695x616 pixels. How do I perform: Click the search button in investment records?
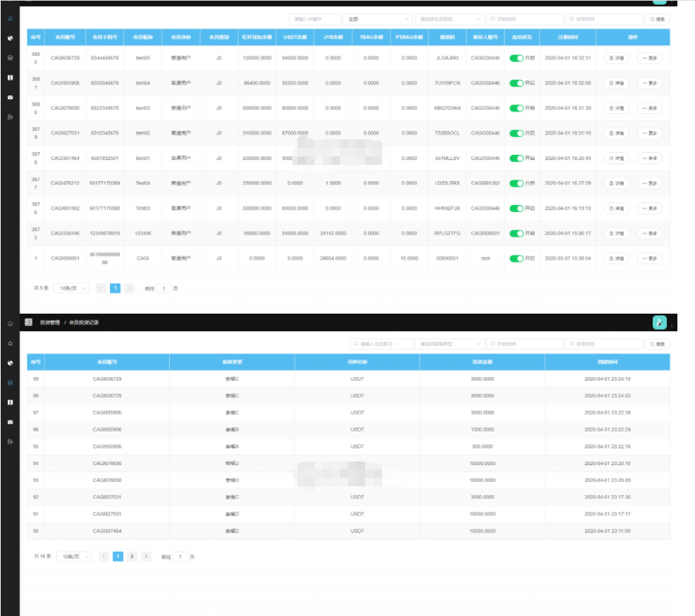[x=658, y=344]
